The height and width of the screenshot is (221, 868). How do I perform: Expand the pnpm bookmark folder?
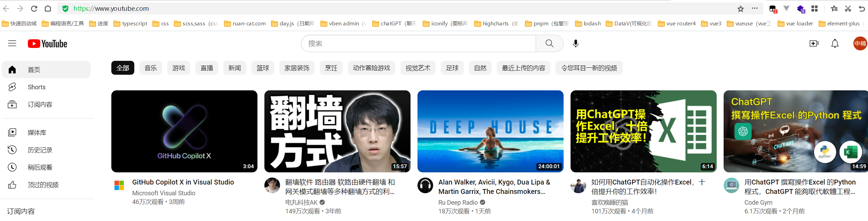547,24
